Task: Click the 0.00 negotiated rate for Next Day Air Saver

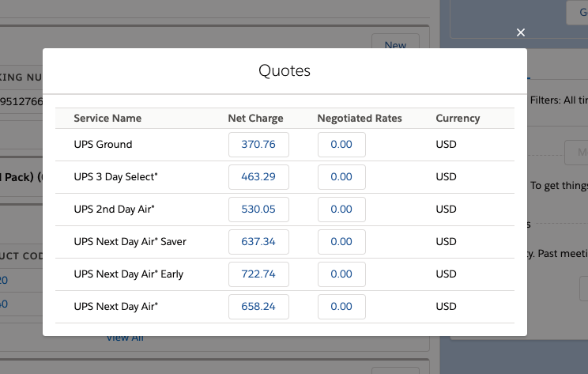Action: [341, 242]
